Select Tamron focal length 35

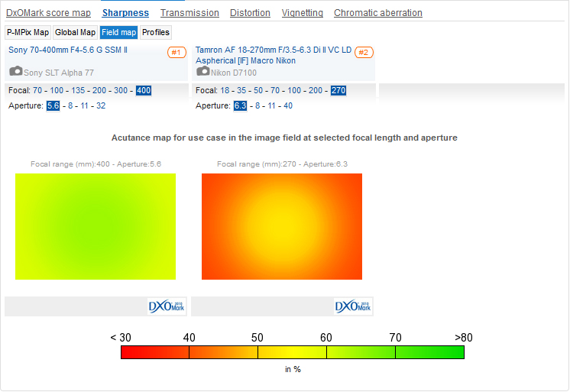click(241, 90)
